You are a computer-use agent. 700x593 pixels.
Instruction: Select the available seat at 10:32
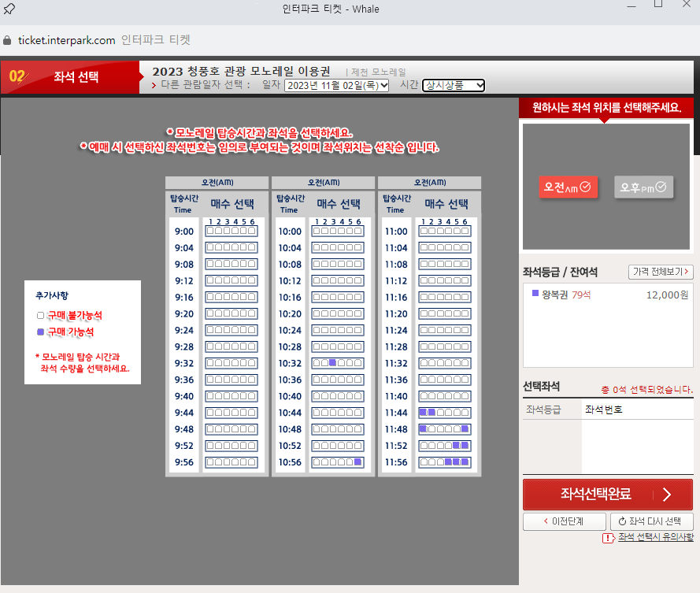[x=332, y=363]
